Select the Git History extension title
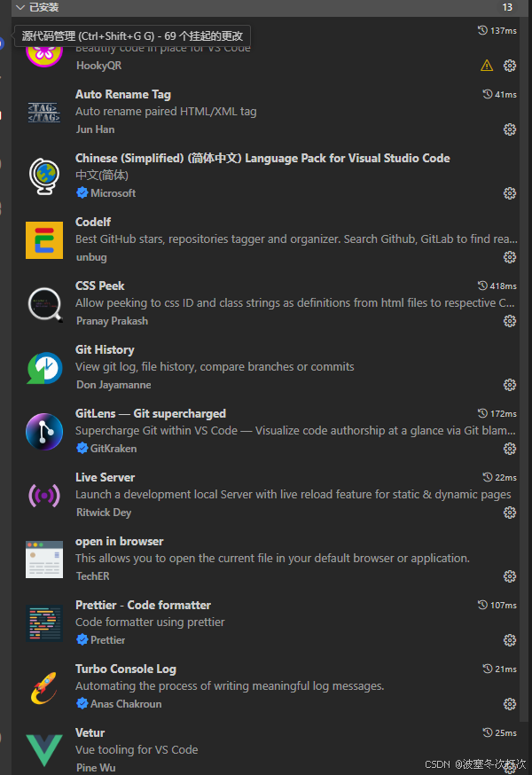The image size is (532, 775). pos(105,349)
